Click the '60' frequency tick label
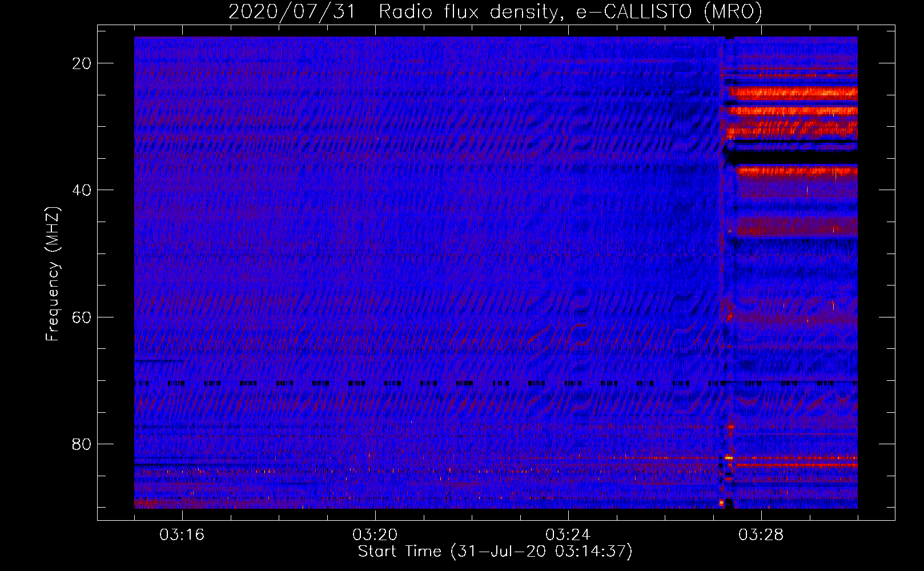924x571 pixels. pos(82,317)
